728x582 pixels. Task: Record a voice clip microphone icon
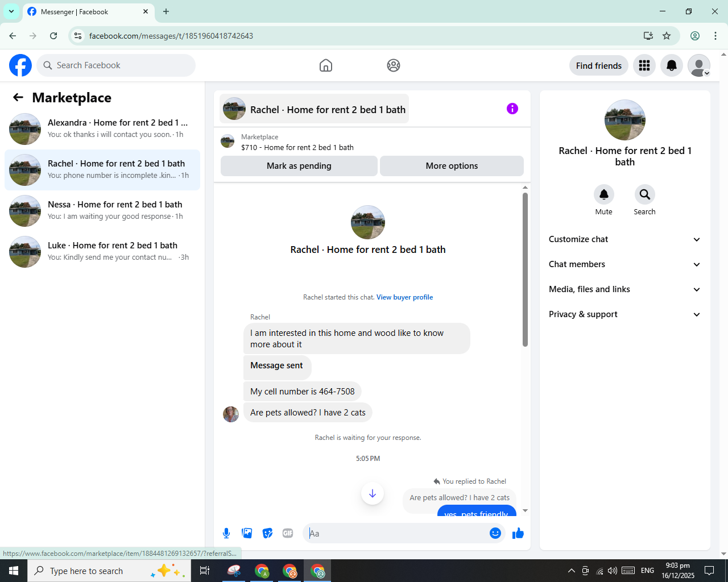(226, 533)
